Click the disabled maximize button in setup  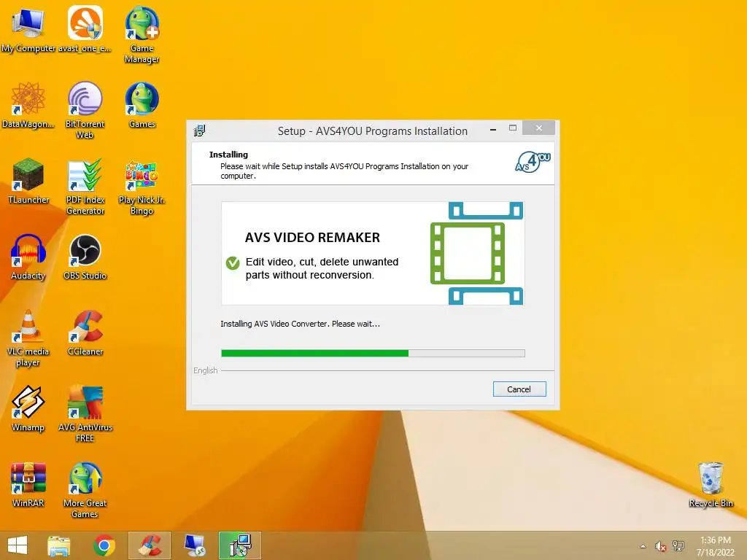coord(513,128)
